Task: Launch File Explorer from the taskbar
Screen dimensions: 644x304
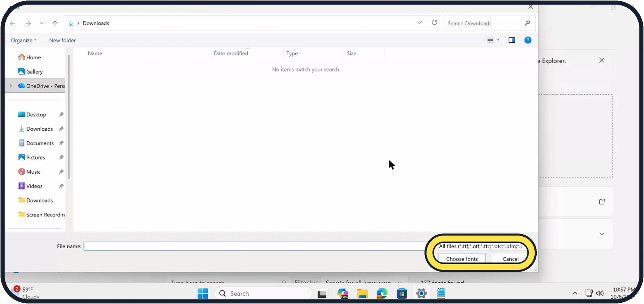Action: point(362,293)
